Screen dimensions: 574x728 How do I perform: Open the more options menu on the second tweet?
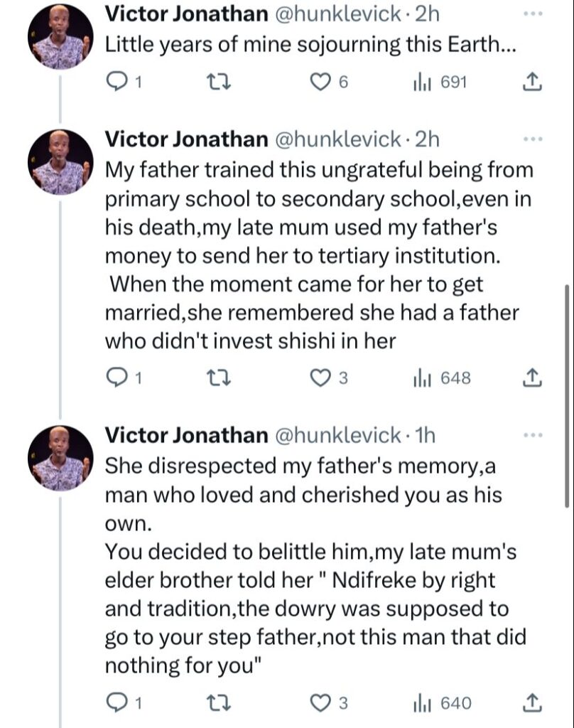click(x=532, y=140)
